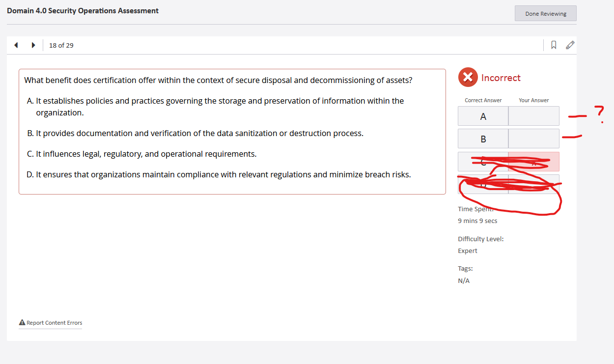614x364 pixels.
Task: Click the 18 of 29 question counter
Action: click(x=61, y=45)
